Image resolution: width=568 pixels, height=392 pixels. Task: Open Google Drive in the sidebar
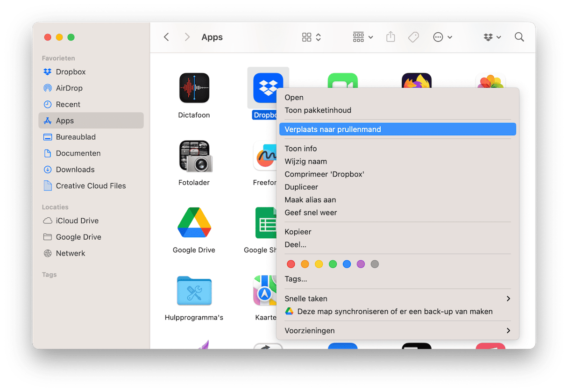tap(91, 237)
